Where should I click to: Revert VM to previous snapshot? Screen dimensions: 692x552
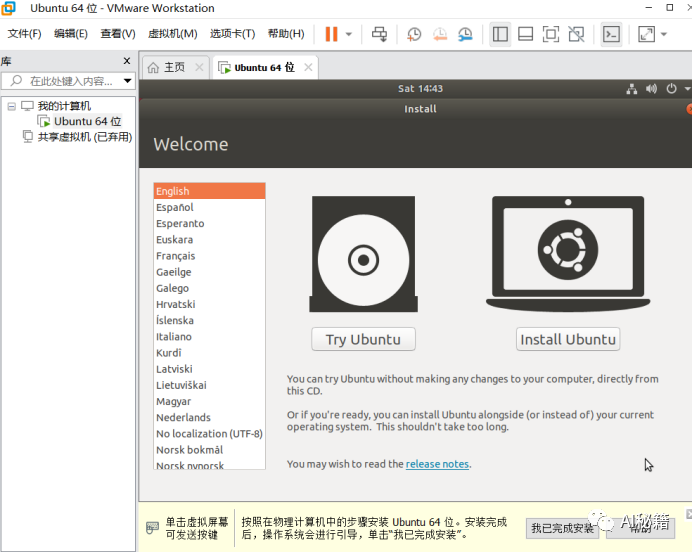point(440,34)
